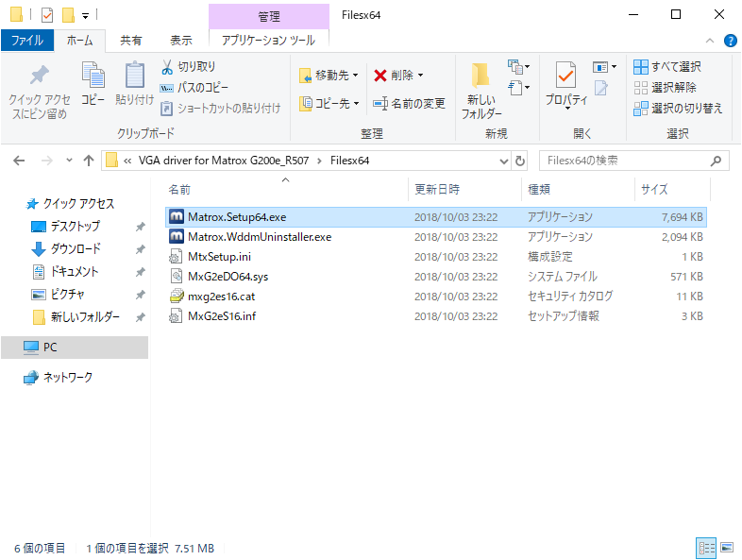Click the 管理 contextual tab header

point(269,17)
